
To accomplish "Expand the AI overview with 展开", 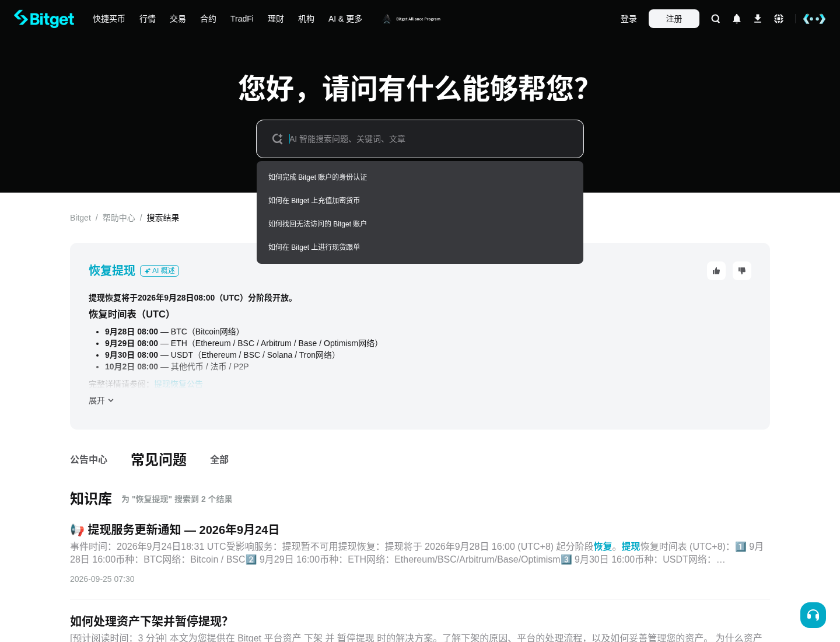I will [x=101, y=400].
